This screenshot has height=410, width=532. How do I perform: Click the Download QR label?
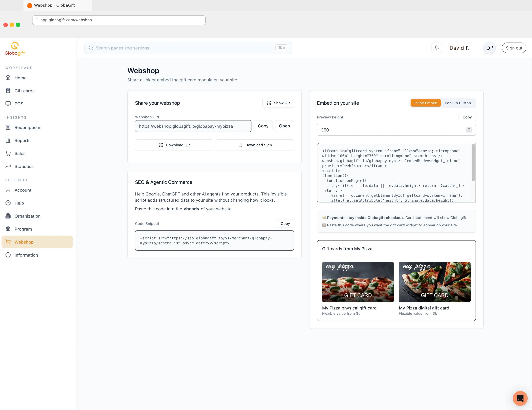178,145
